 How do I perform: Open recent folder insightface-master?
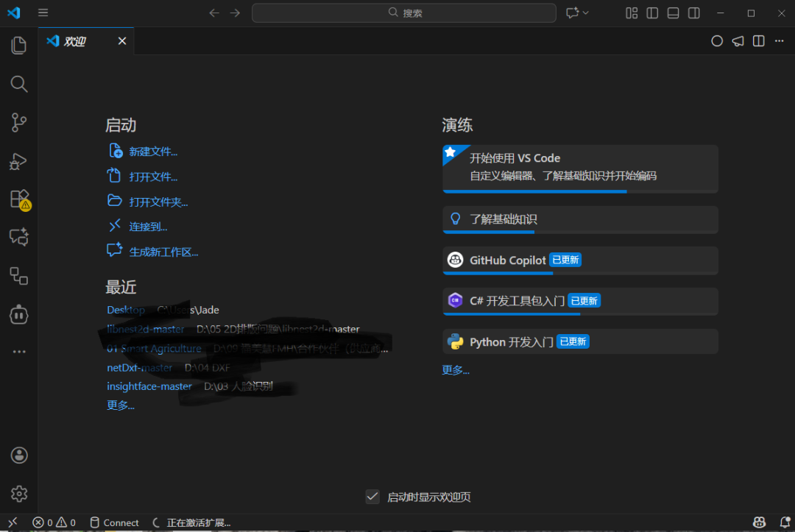point(149,386)
